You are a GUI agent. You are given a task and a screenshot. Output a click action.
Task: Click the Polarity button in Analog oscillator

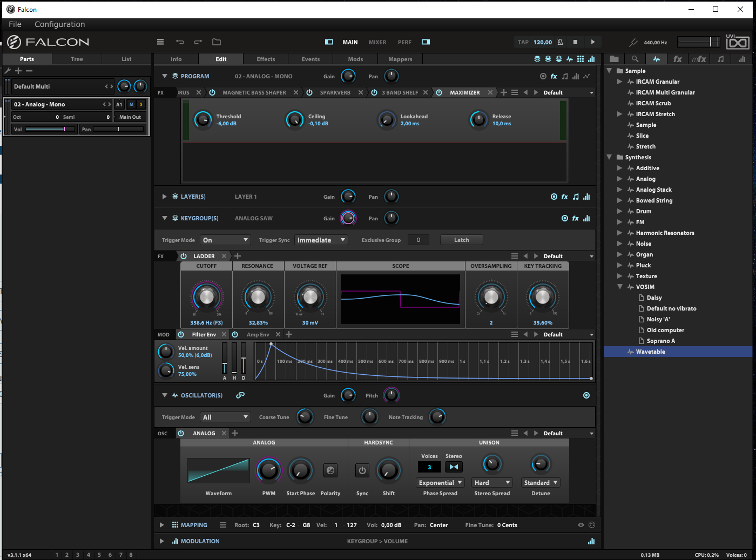[330, 470]
